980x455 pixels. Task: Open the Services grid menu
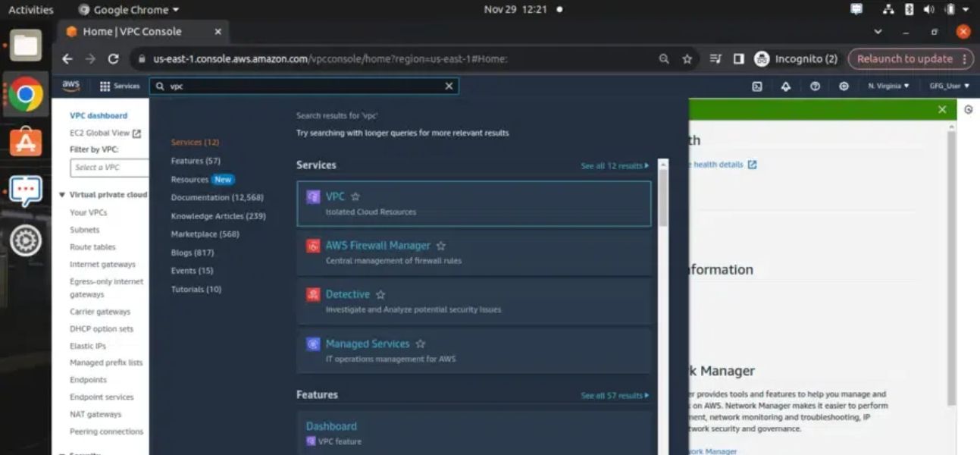119,86
